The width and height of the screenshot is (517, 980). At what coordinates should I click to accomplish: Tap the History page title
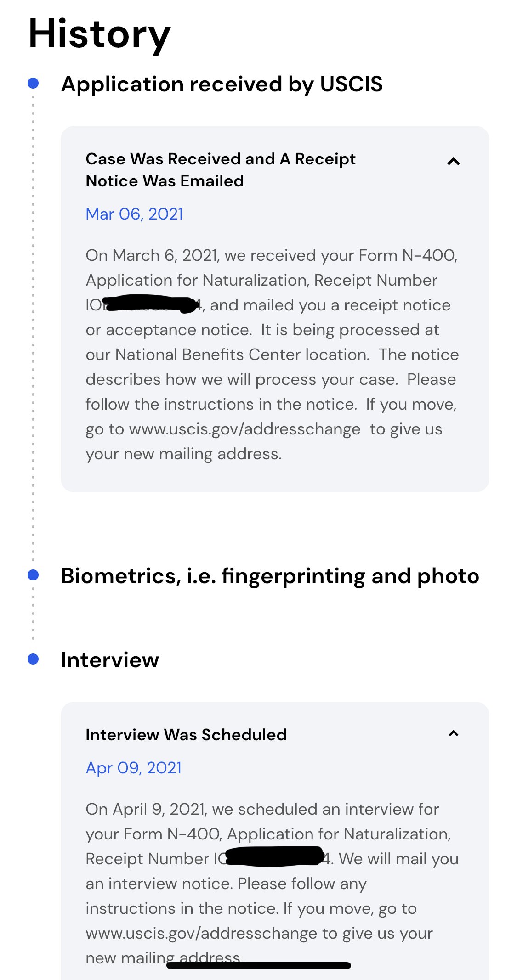click(x=99, y=35)
